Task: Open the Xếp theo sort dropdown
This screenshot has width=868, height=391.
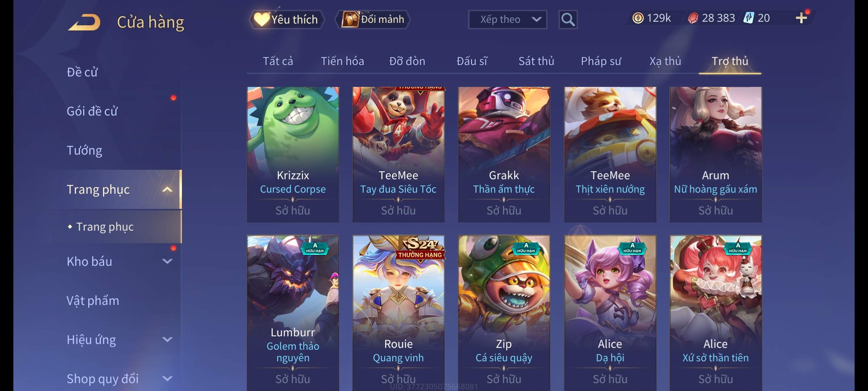Action: 507,20
